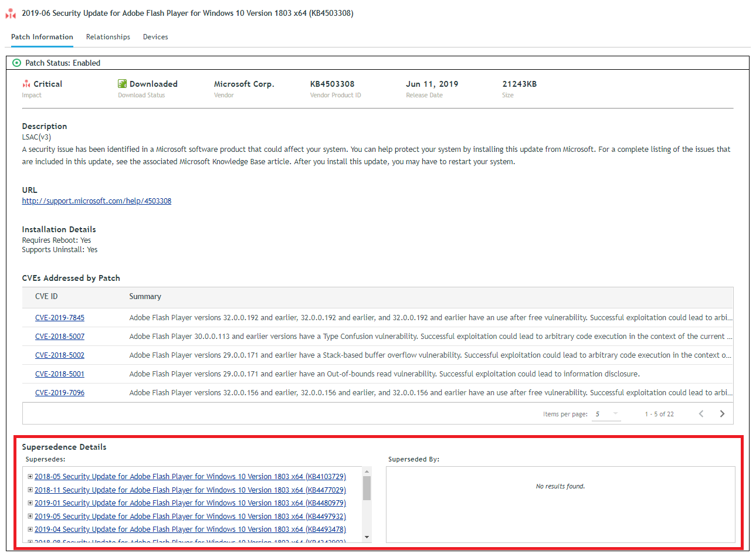This screenshot has height=560, width=756.
Task: Open the CVE-2019-7096 link
Action: tap(60, 392)
